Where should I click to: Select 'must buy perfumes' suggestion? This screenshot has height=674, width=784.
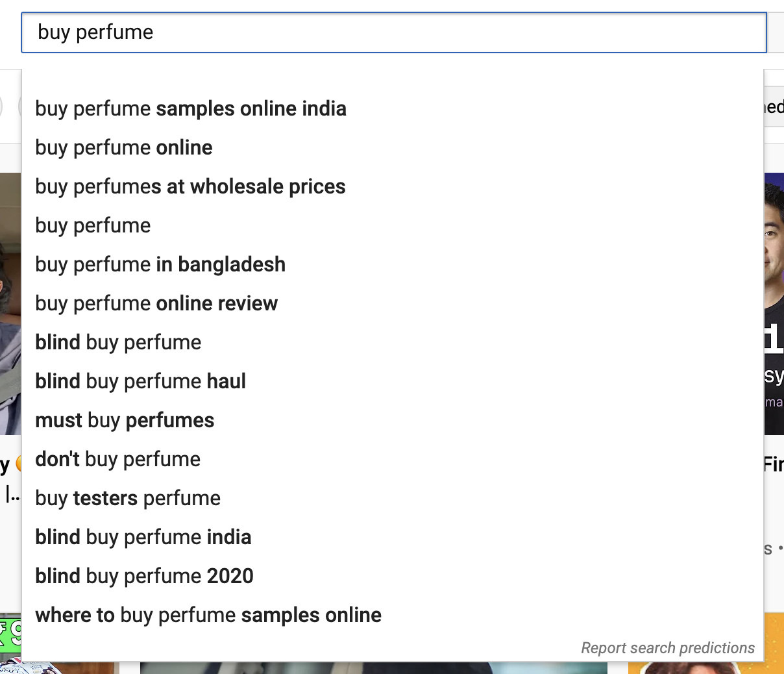pos(393,420)
